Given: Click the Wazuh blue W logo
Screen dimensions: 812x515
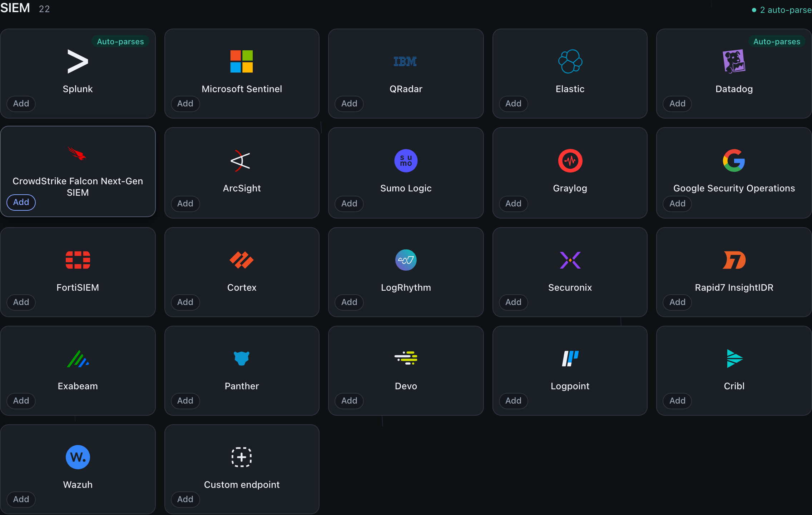Looking at the screenshot, I should [x=78, y=457].
